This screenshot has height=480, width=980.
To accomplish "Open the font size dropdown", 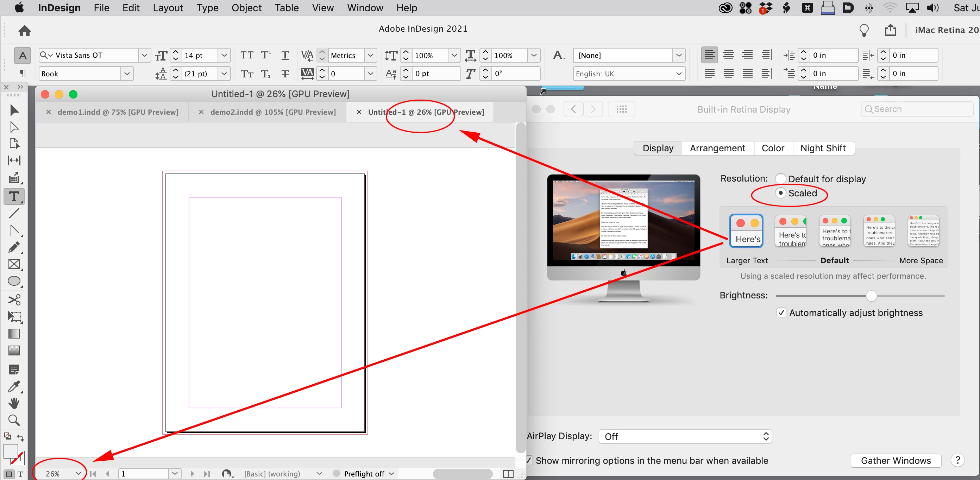I will [x=224, y=56].
